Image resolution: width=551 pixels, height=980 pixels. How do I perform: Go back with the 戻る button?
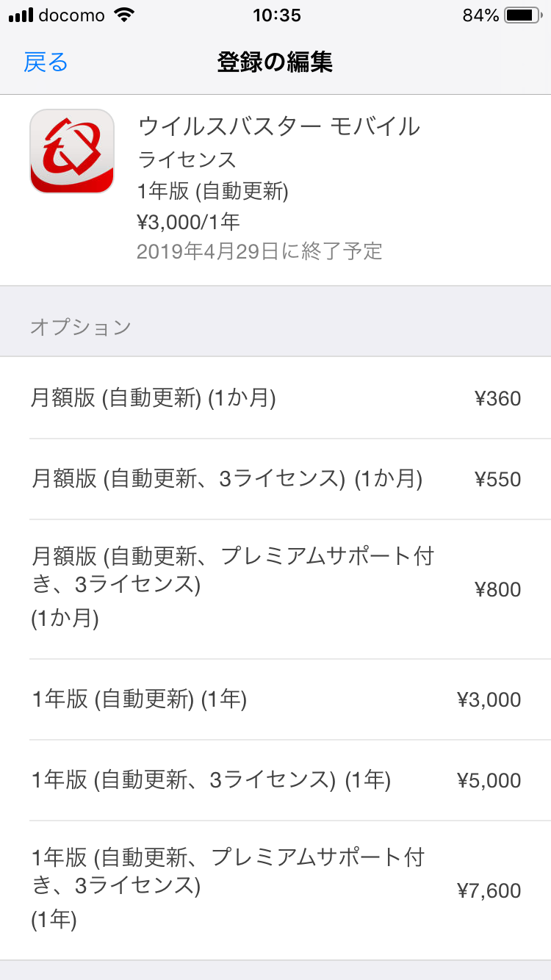pyautogui.click(x=46, y=62)
